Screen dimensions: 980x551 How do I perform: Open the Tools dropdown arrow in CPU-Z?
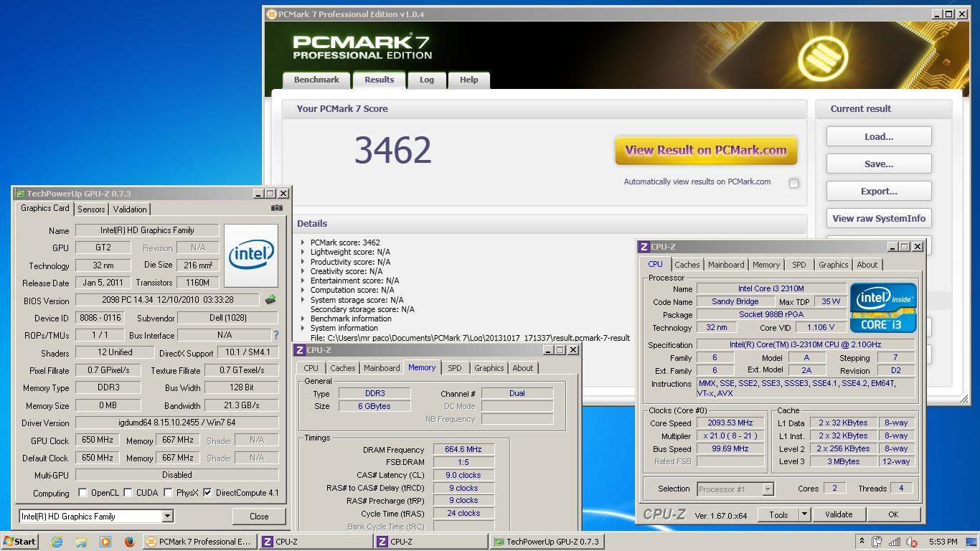tap(804, 514)
